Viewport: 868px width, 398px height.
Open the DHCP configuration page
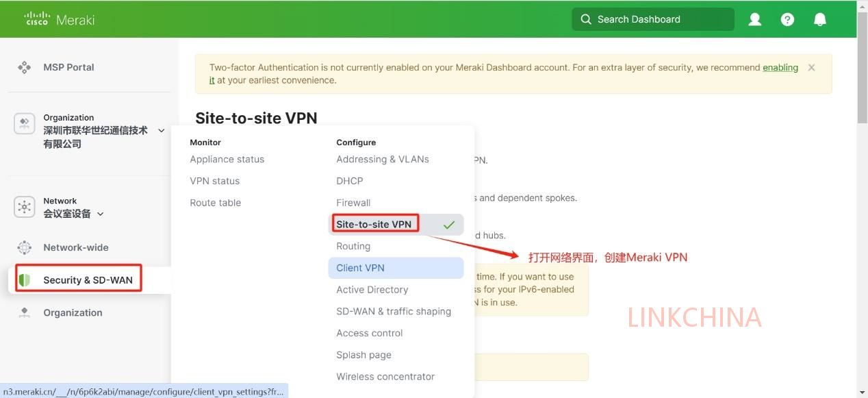click(x=350, y=181)
